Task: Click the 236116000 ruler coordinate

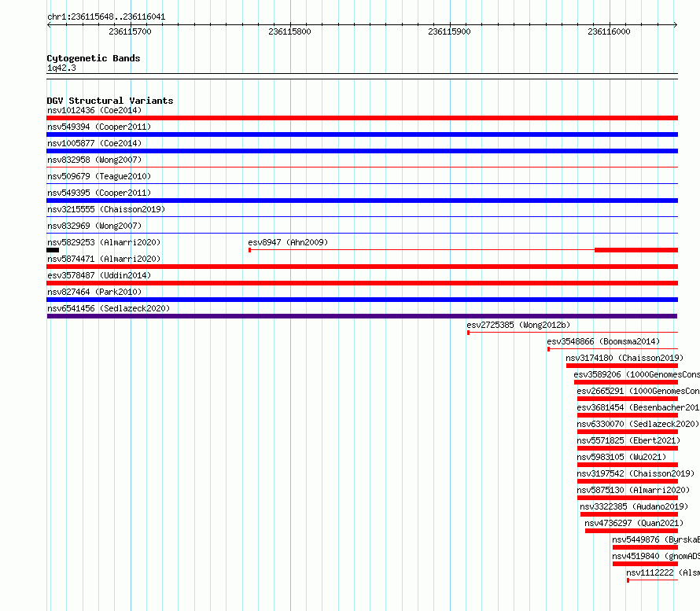Action: point(609,31)
